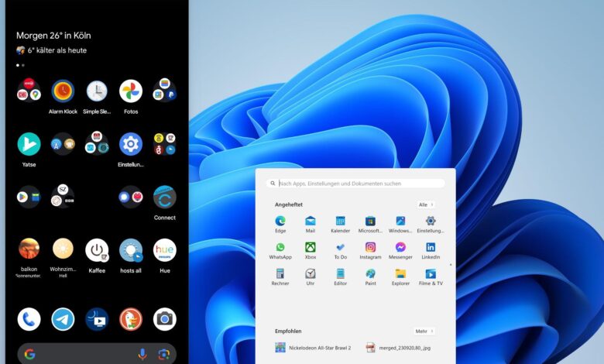This screenshot has height=364, width=604.
Task: Open folder with Maps in top row
Action: point(29,90)
